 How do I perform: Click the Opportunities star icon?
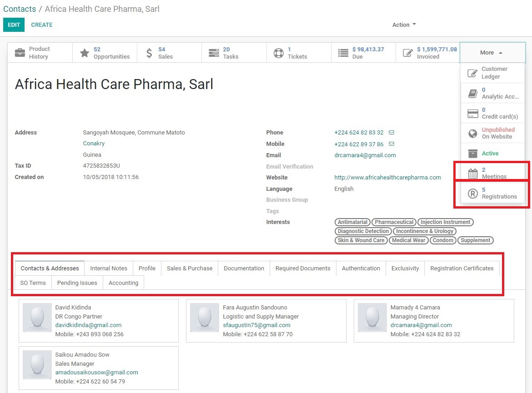85,53
